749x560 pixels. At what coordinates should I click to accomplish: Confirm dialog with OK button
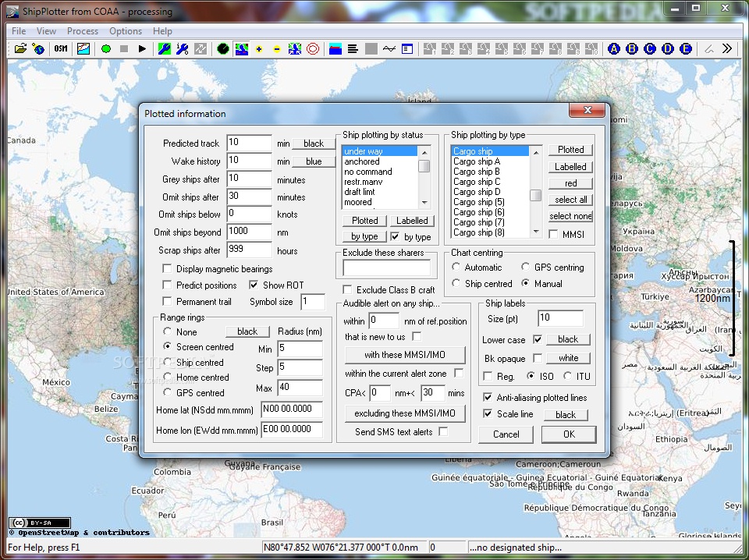[x=569, y=434]
